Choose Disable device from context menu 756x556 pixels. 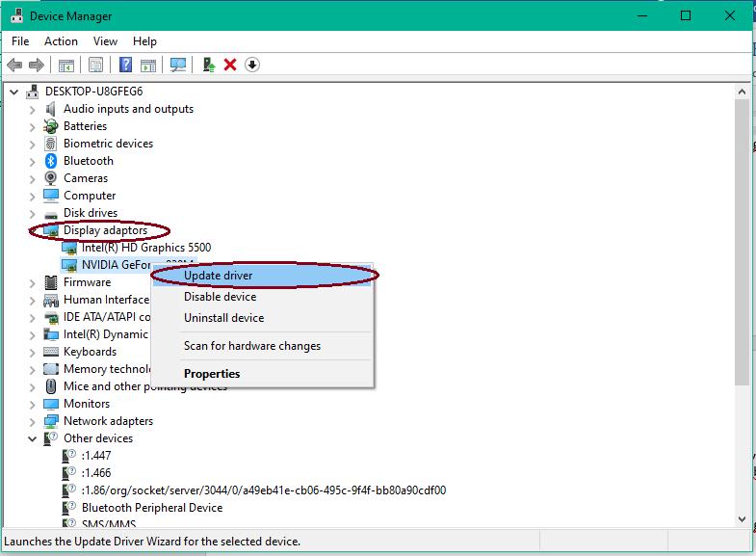tap(262, 297)
